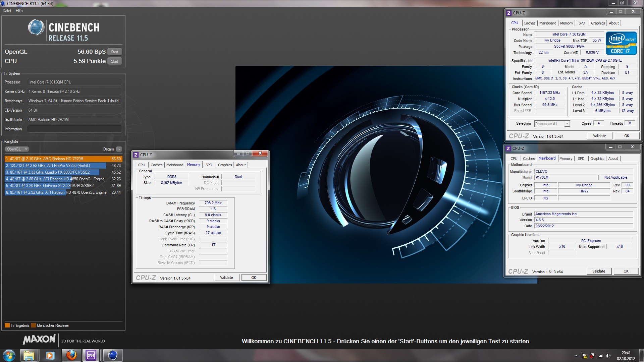Image resolution: width=644 pixels, height=362 pixels.
Task: Click Validate in top-right CPU-Z window
Action: click(x=599, y=136)
